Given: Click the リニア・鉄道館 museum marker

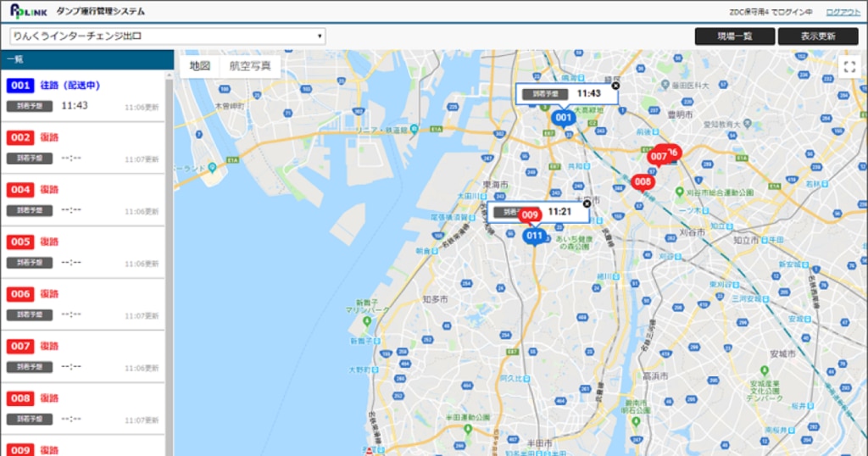Looking at the screenshot, I should tap(414, 130).
